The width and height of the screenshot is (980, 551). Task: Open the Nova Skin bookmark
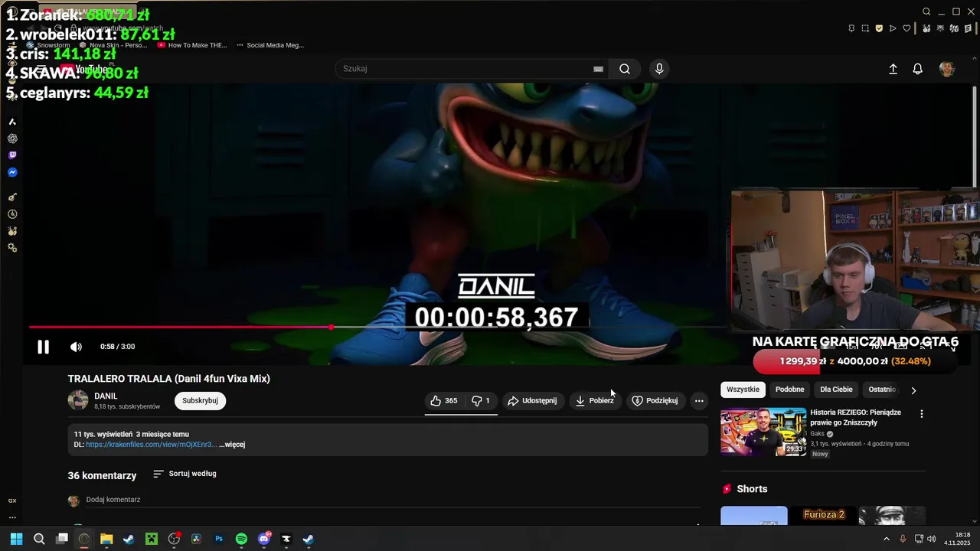pyautogui.click(x=113, y=45)
